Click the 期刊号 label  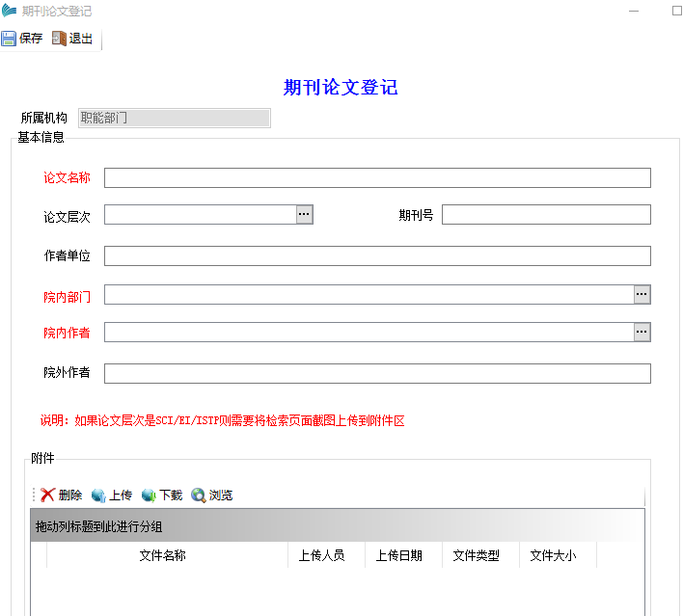point(416,215)
